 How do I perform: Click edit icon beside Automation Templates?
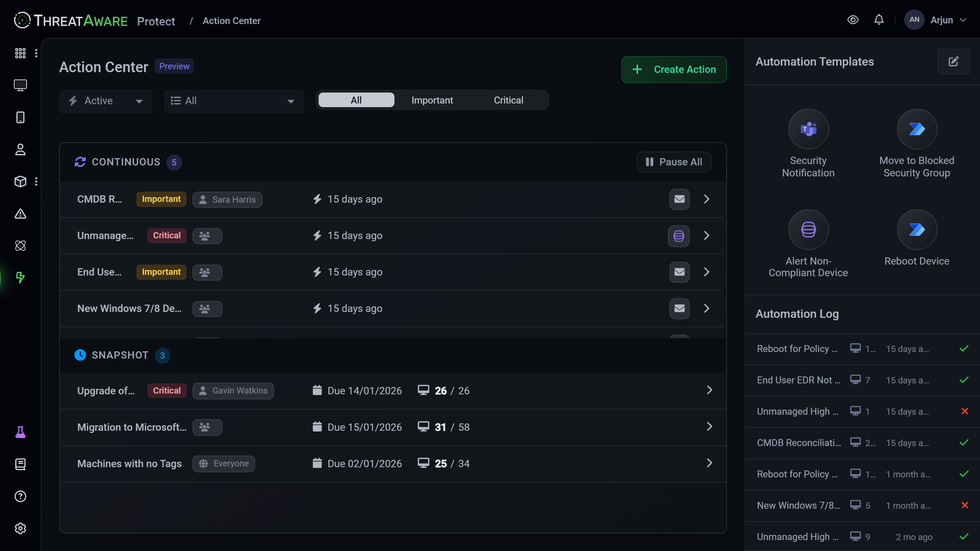point(953,62)
